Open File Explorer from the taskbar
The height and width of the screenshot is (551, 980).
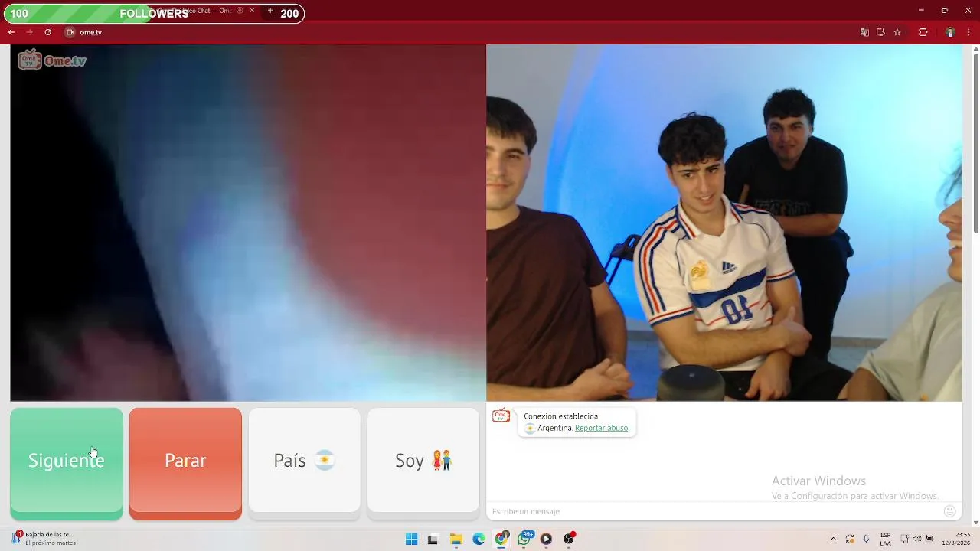pyautogui.click(x=456, y=539)
